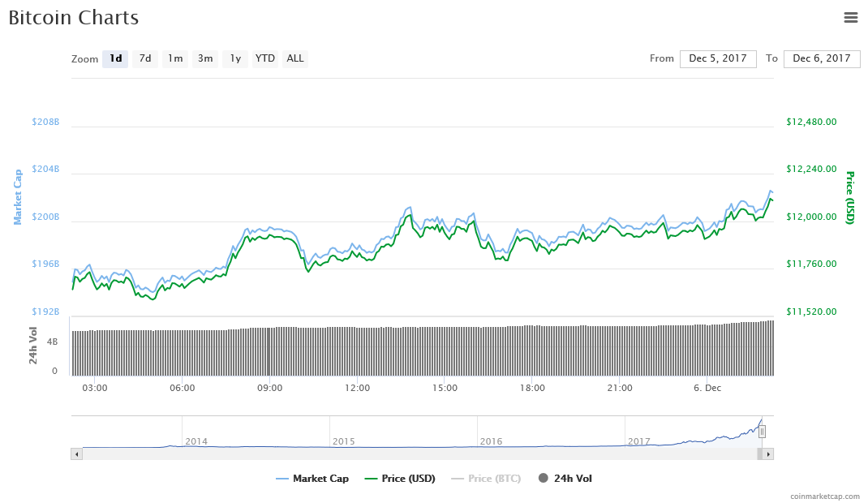Click the $11,760.00 price axis label

811,264
